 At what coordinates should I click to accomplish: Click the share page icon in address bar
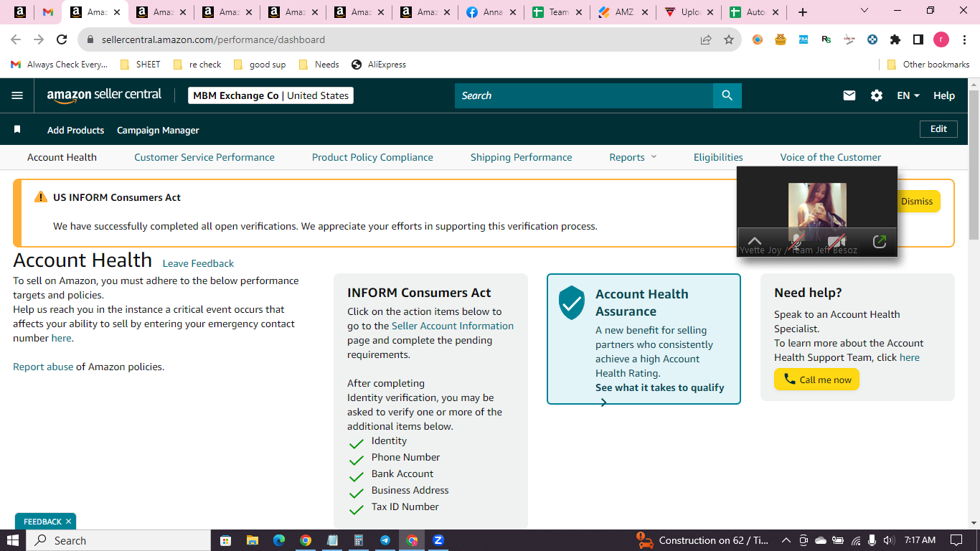pos(706,39)
